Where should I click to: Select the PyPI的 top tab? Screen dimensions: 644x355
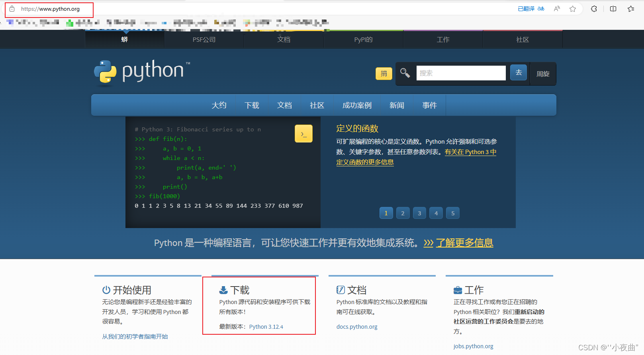pos(363,39)
